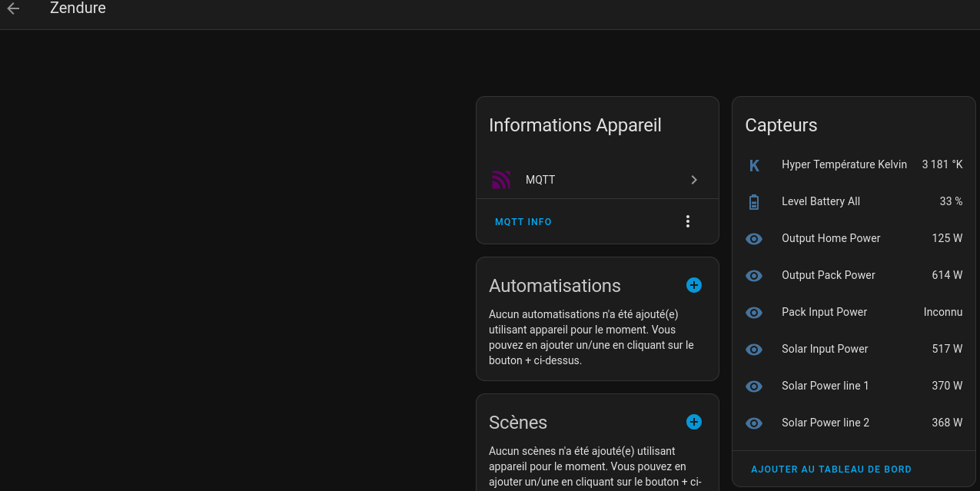Screen dimensions: 980x491
Task: Click the Inconnu value of Pack Input Power
Action: (x=942, y=312)
